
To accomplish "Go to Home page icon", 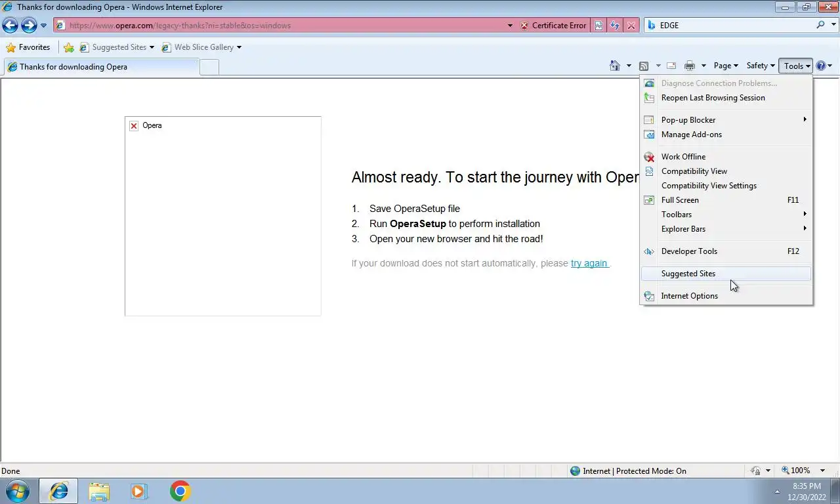I will click(x=615, y=66).
